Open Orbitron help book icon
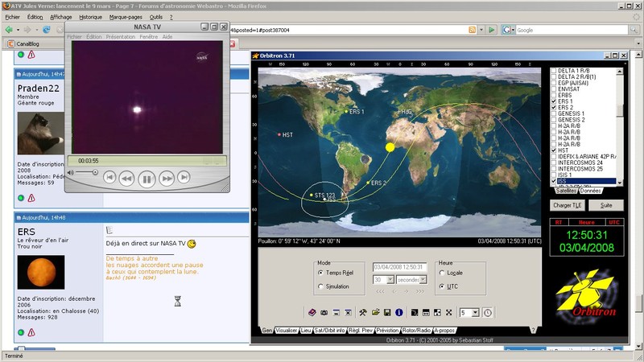The image size is (644, 362). [x=312, y=312]
